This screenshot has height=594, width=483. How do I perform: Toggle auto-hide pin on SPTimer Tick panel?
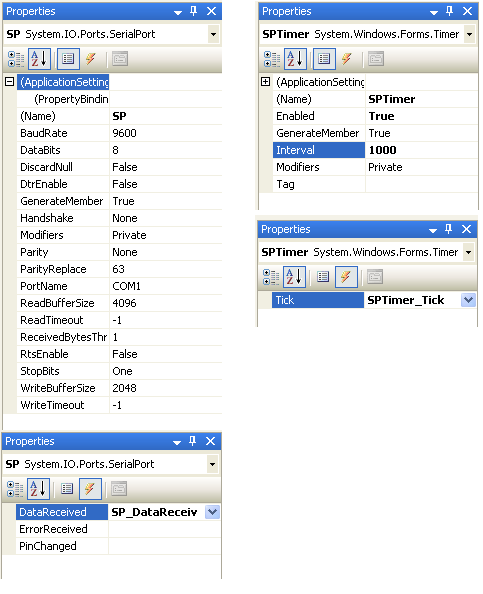tap(449, 229)
